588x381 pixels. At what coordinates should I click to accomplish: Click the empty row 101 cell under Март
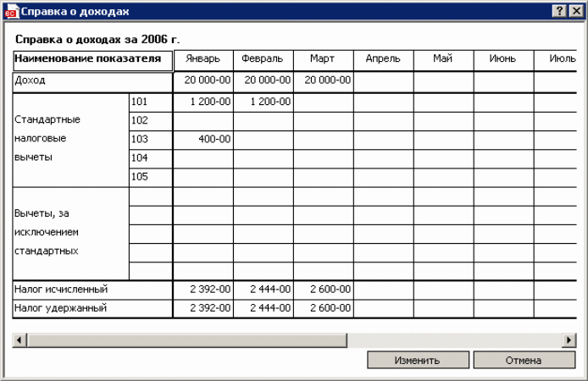(x=324, y=102)
